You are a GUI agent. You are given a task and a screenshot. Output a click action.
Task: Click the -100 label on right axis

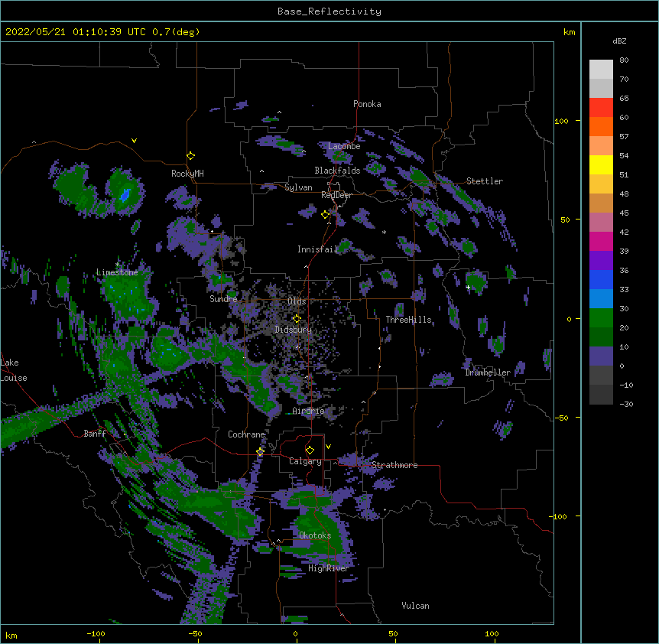559,516
